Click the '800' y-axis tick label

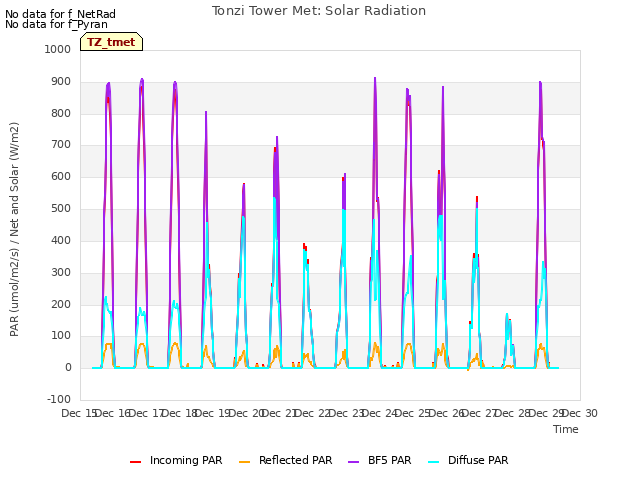pyautogui.click(x=61, y=113)
